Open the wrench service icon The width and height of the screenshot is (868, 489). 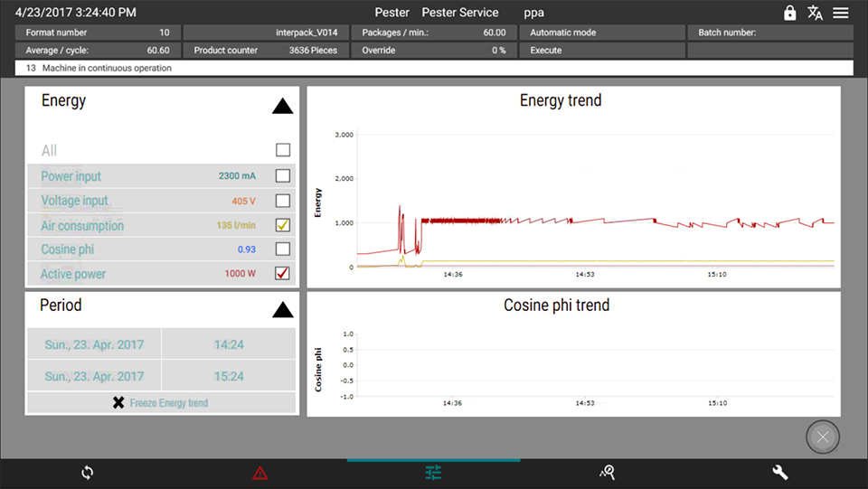[780, 473]
